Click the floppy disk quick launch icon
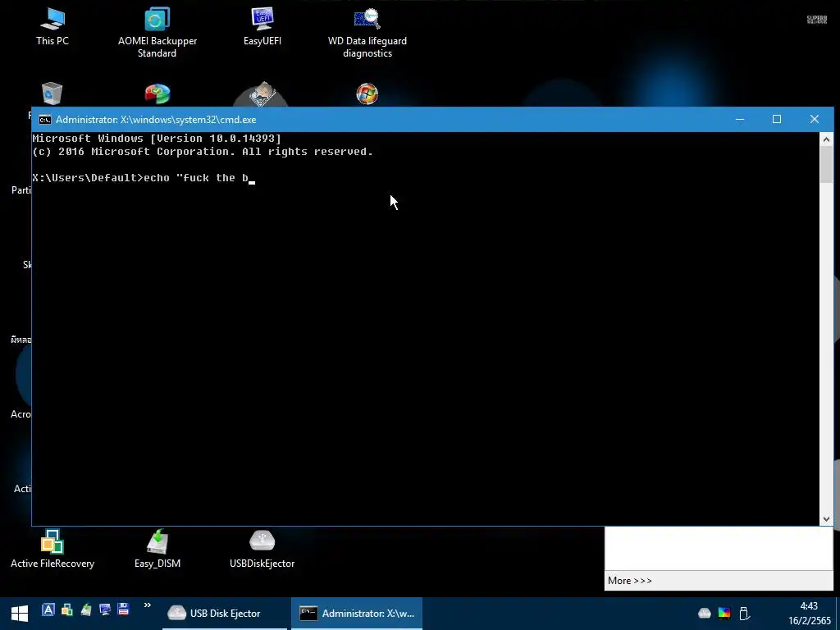 pos(123,609)
